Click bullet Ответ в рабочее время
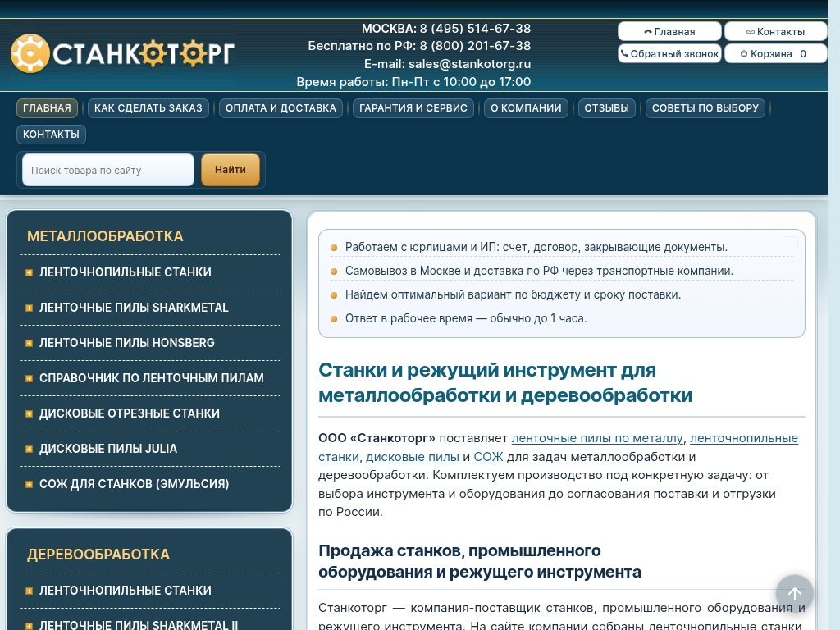Screen dimensions: 840x630 click(x=466, y=318)
